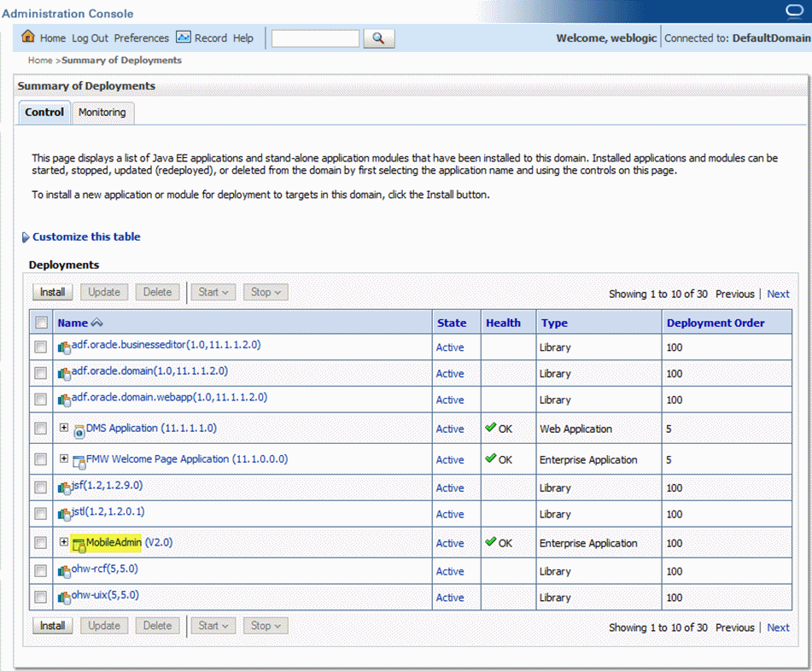Click the top Update button
Viewport: 812px width, 671px height.
[104, 292]
